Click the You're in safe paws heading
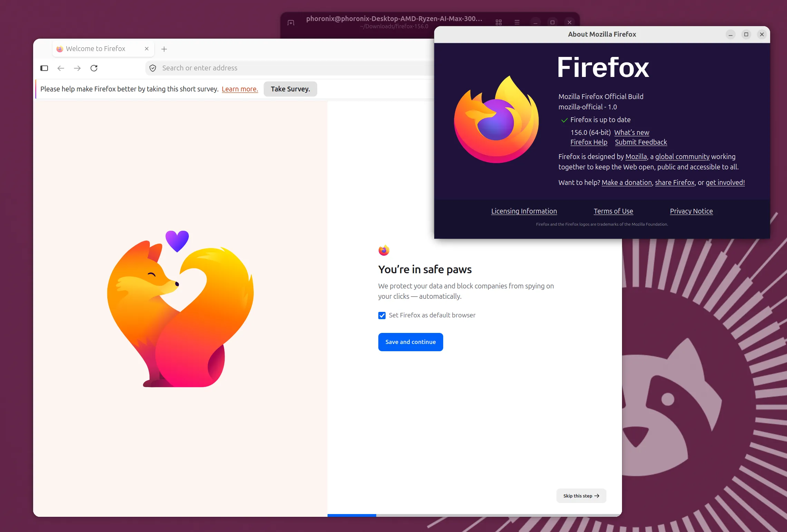 [425, 269]
